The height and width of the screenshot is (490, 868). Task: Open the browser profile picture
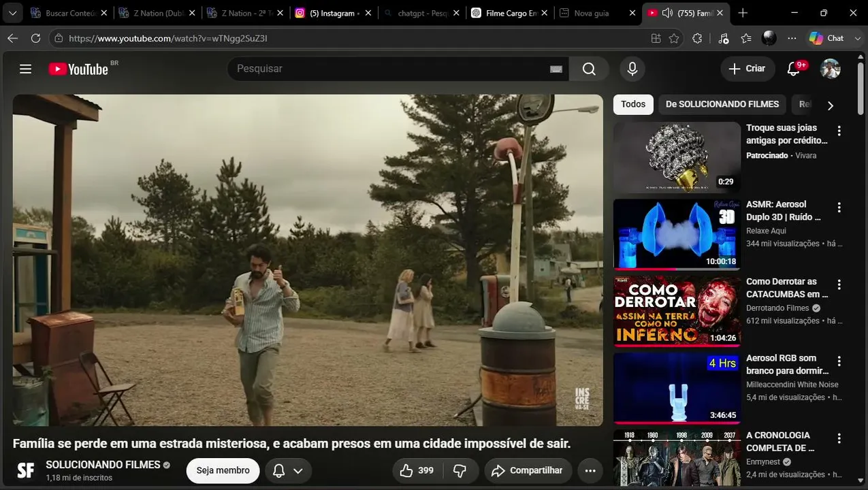pyautogui.click(x=769, y=38)
